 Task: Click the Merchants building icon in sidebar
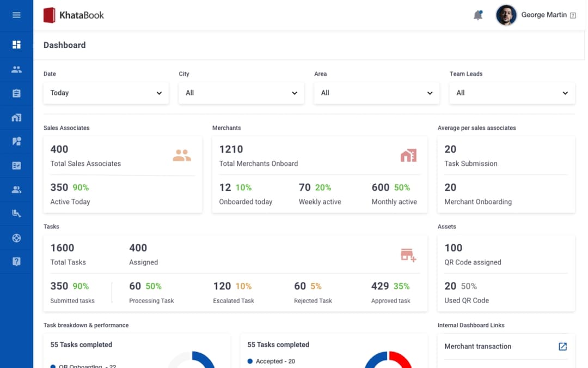[x=17, y=117]
